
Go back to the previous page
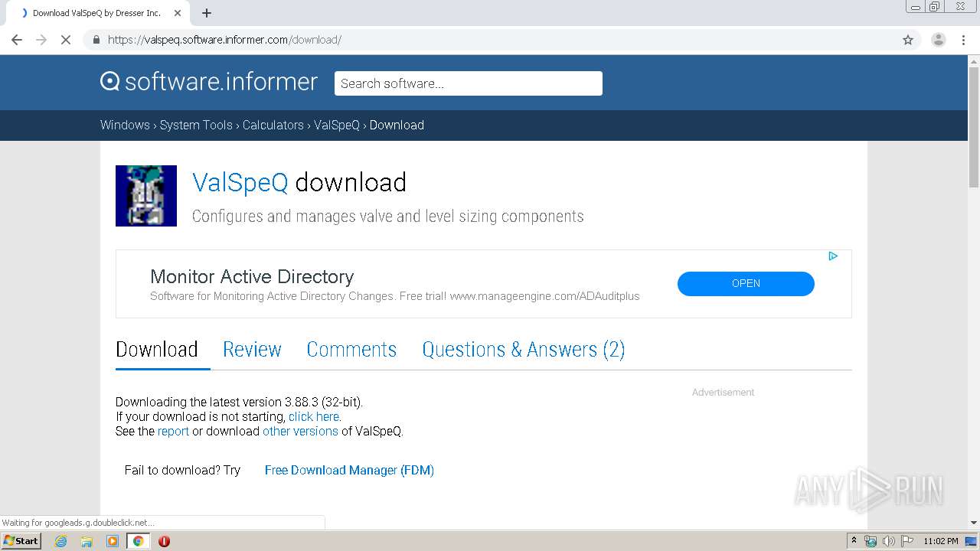[17, 40]
